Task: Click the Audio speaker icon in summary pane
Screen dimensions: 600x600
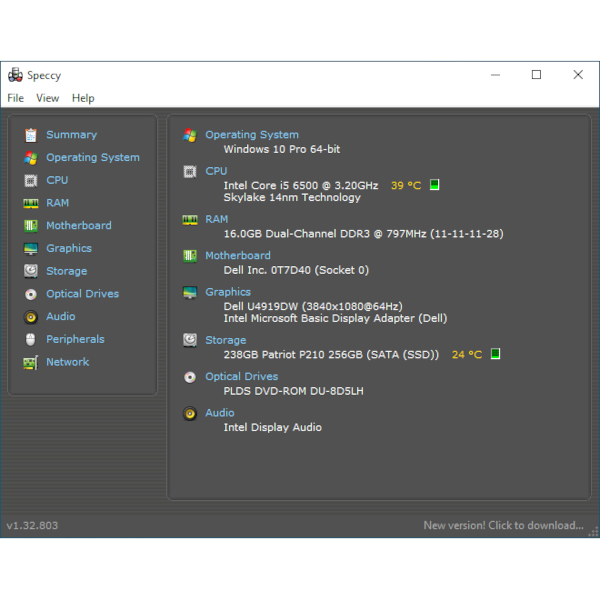Action: click(190, 414)
